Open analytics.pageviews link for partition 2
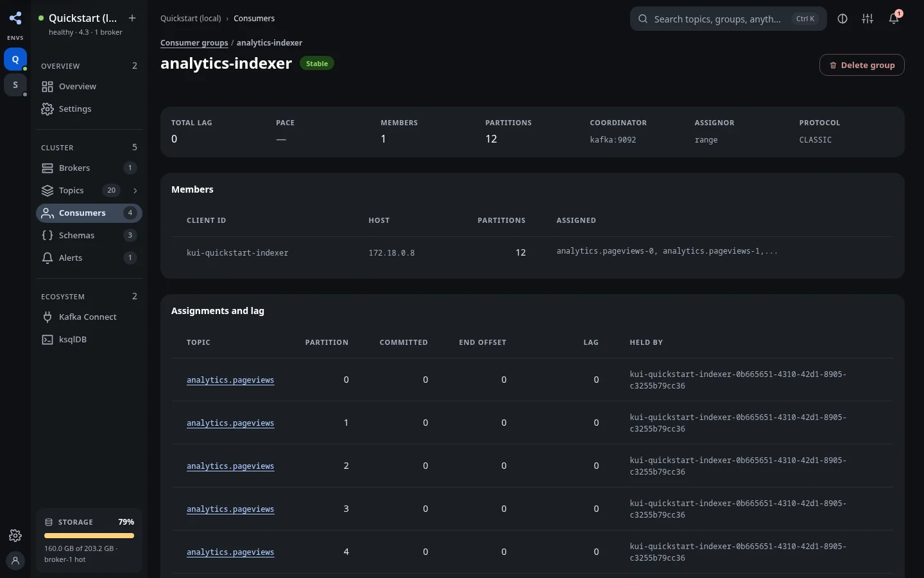Image resolution: width=924 pixels, height=578 pixels. coord(230,466)
